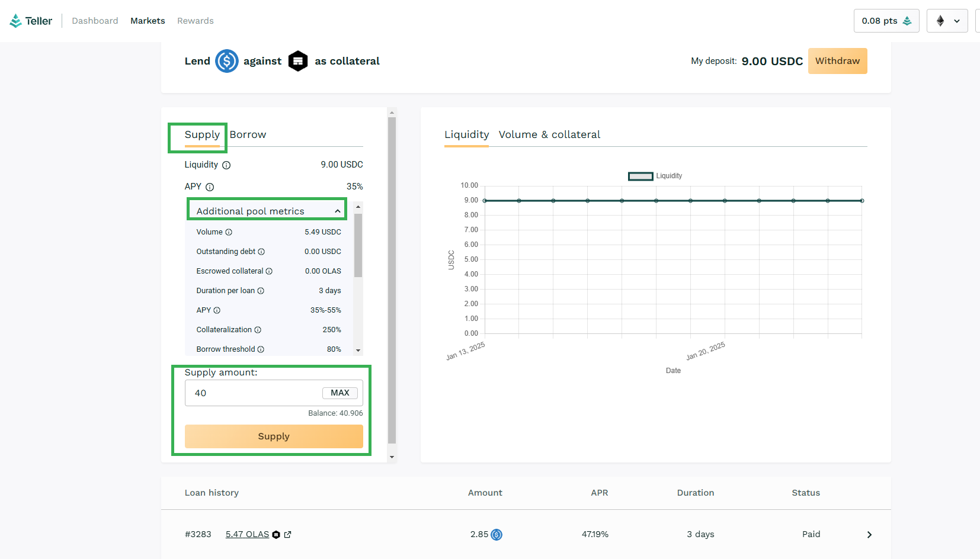The width and height of the screenshot is (980, 559).
Task: Click the Withdraw button
Action: coord(837,61)
